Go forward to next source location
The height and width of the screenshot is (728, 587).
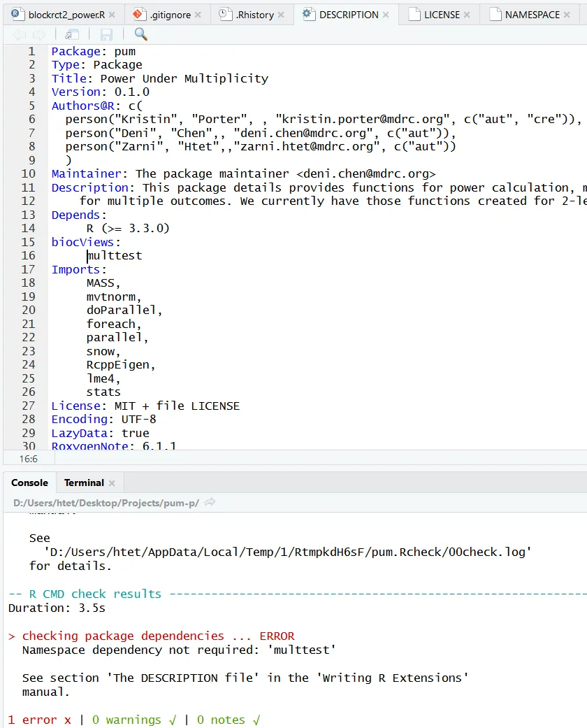pyautogui.click(x=39, y=34)
